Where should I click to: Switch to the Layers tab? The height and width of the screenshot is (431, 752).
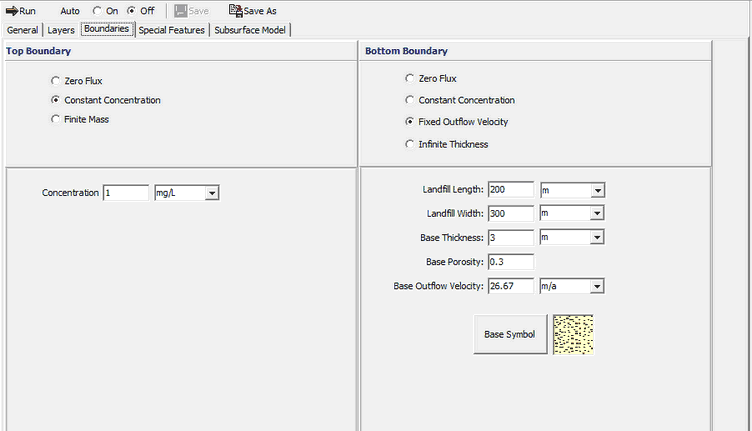point(61,30)
